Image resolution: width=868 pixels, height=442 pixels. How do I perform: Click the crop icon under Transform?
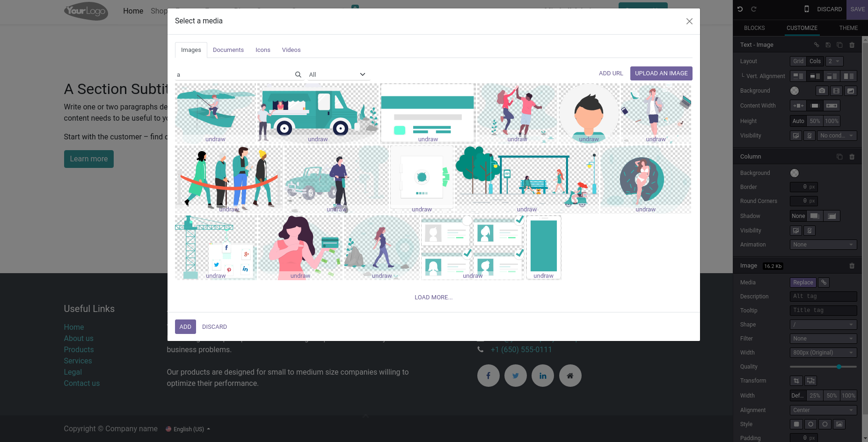(x=796, y=381)
